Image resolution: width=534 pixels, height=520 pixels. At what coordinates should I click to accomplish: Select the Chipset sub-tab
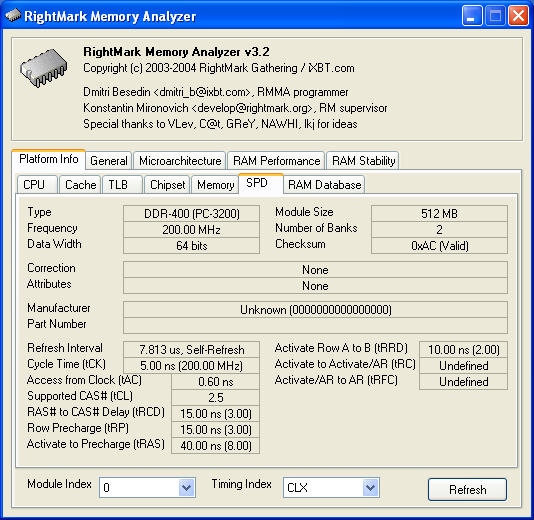tap(167, 185)
